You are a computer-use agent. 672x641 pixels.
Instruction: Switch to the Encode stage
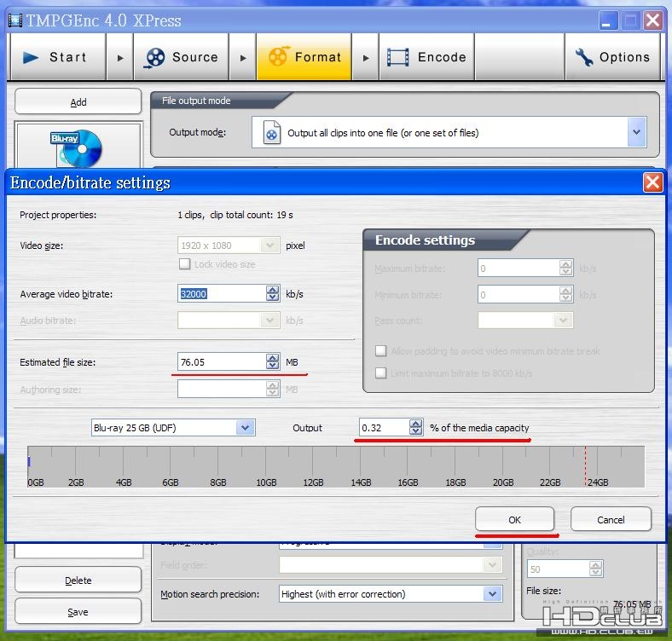(x=427, y=57)
